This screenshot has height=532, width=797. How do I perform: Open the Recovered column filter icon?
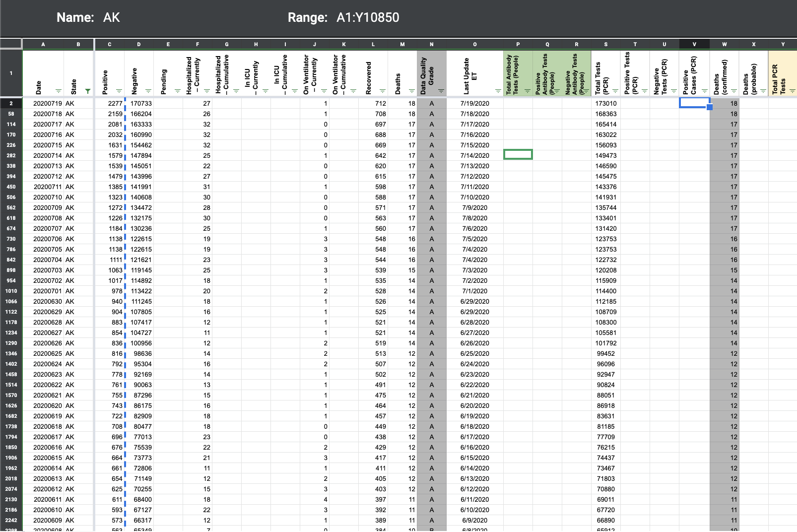pos(383,91)
